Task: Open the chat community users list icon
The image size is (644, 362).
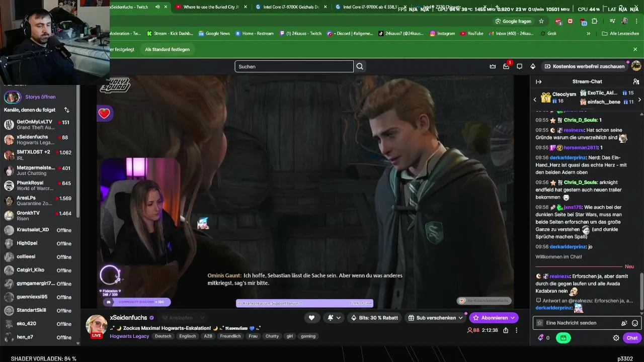Action: click(x=636, y=81)
